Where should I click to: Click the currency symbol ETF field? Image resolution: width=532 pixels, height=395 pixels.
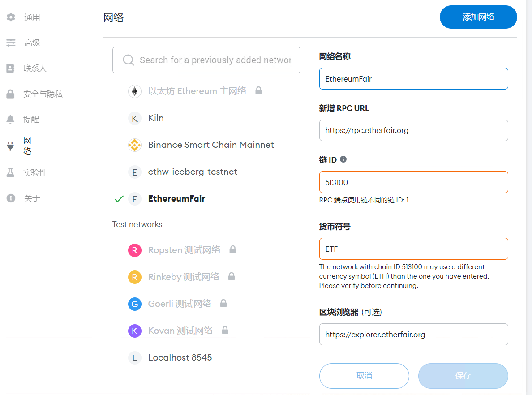coord(413,249)
